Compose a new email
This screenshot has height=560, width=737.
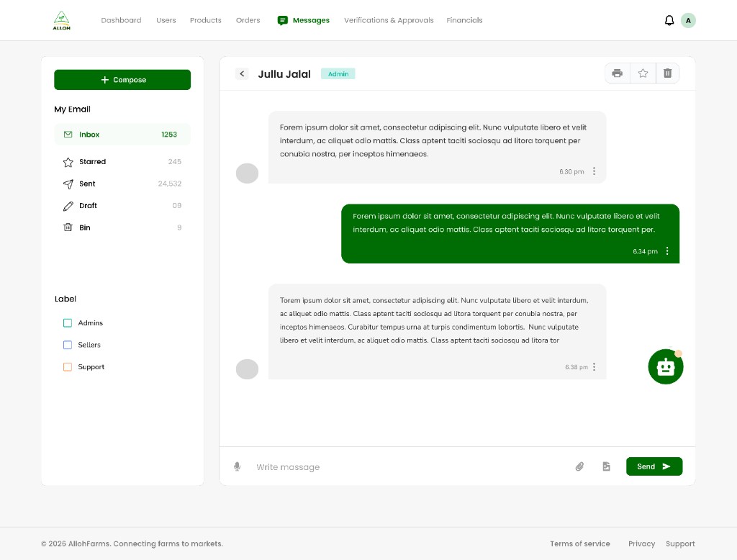[122, 80]
